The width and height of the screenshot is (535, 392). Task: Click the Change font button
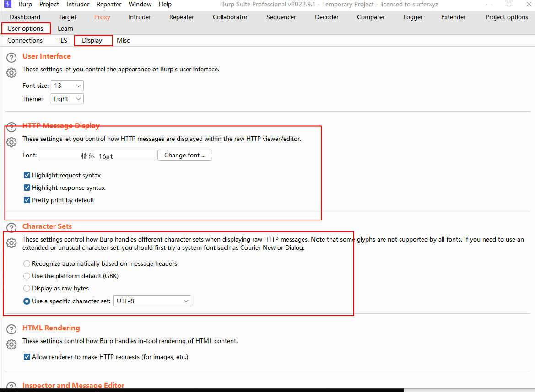point(184,155)
